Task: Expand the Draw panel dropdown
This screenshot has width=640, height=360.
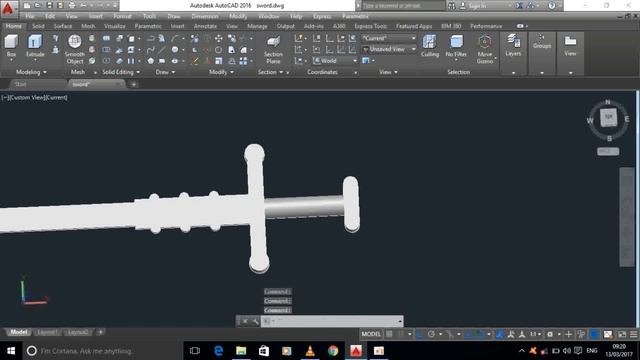Action: (x=165, y=72)
